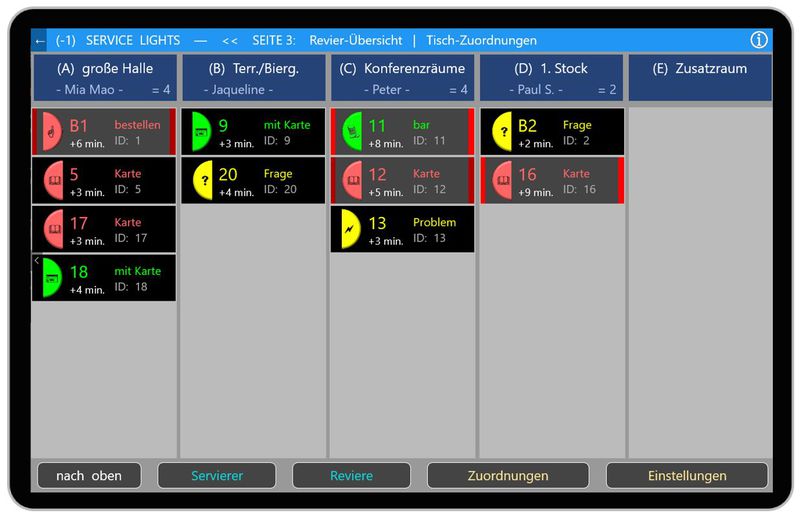Go to previous page with the << arrows
Screen dimensions: 800x517
(230, 41)
